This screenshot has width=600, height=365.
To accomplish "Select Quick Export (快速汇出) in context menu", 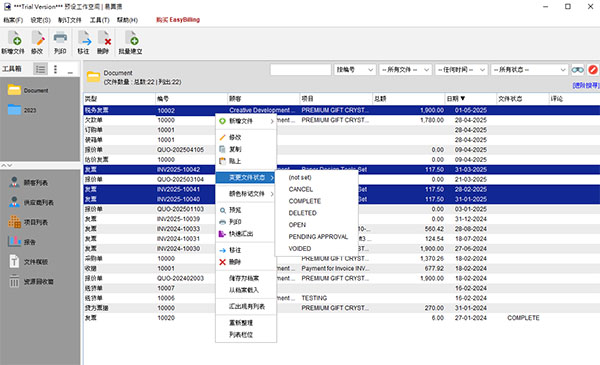I will pos(246,234).
